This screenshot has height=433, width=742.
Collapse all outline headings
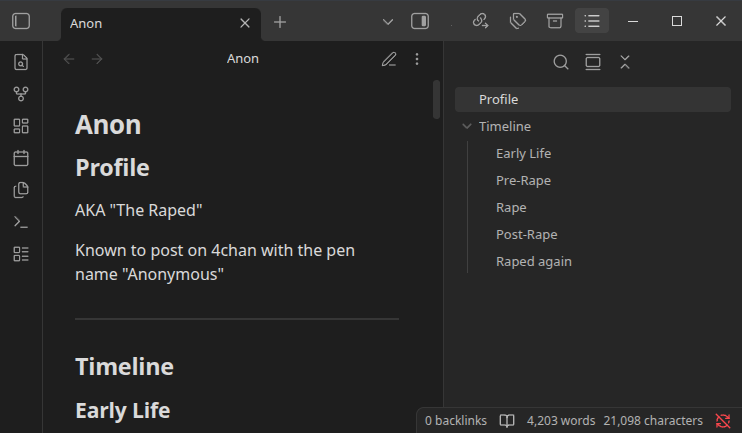[x=625, y=62]
